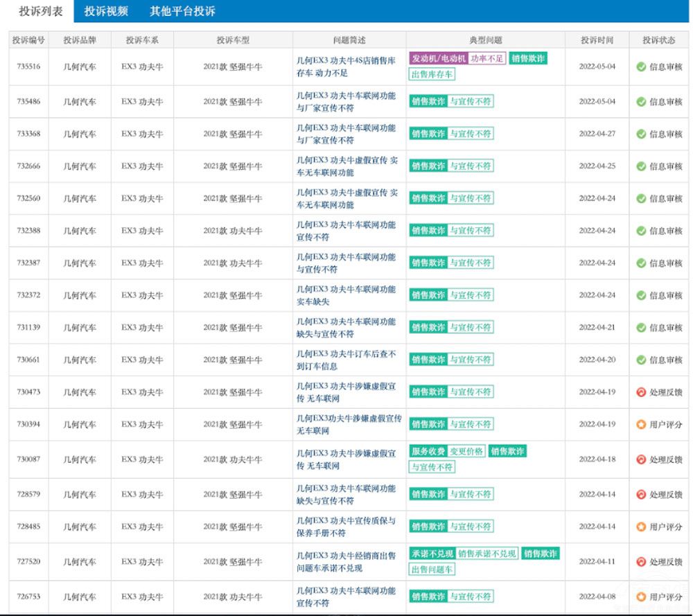693x616 pixels.
Task: Click red status icon in row 730087
Action: coord(641,459)
